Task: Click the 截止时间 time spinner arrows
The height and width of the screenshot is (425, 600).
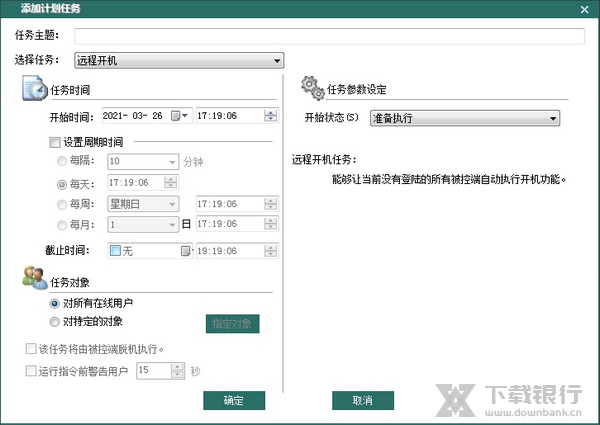Action: pyautogui.click(x=271, y=251)
